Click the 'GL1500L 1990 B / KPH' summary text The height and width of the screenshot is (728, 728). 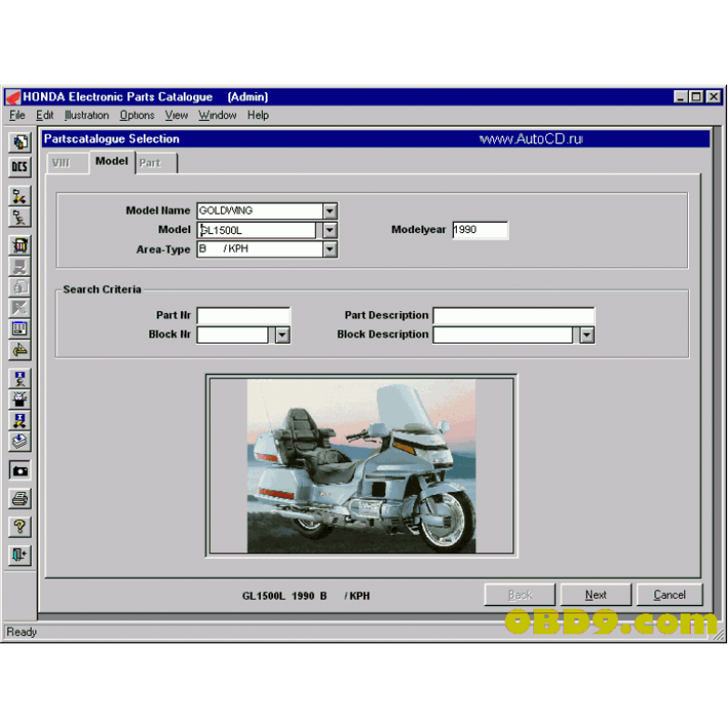[306, 596]
